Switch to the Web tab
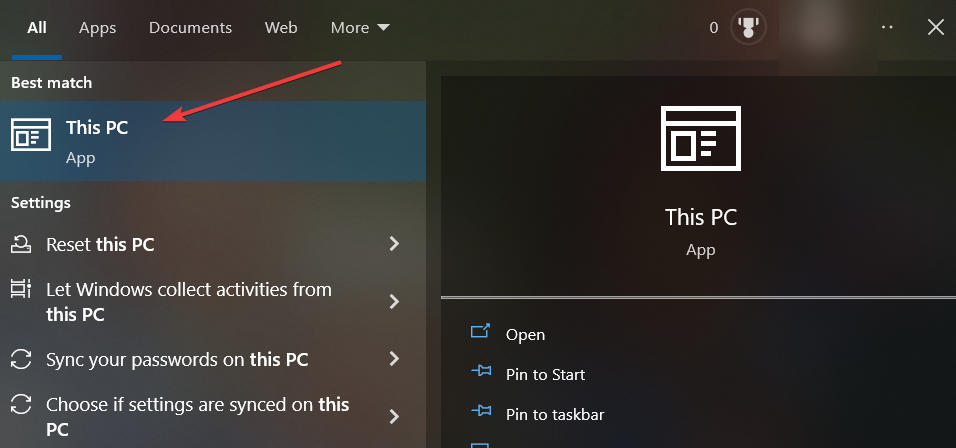 point(281,28)
